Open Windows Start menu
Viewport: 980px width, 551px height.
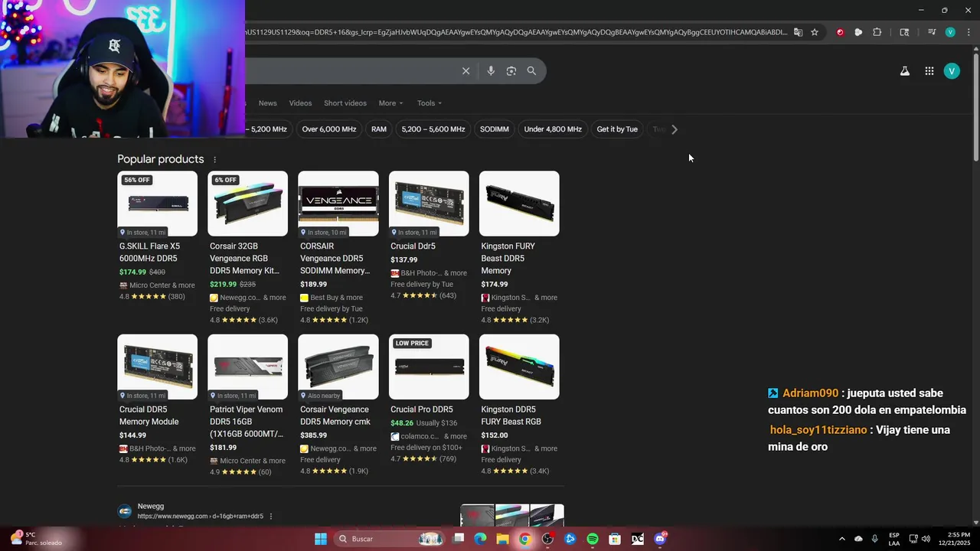(321, 539)
